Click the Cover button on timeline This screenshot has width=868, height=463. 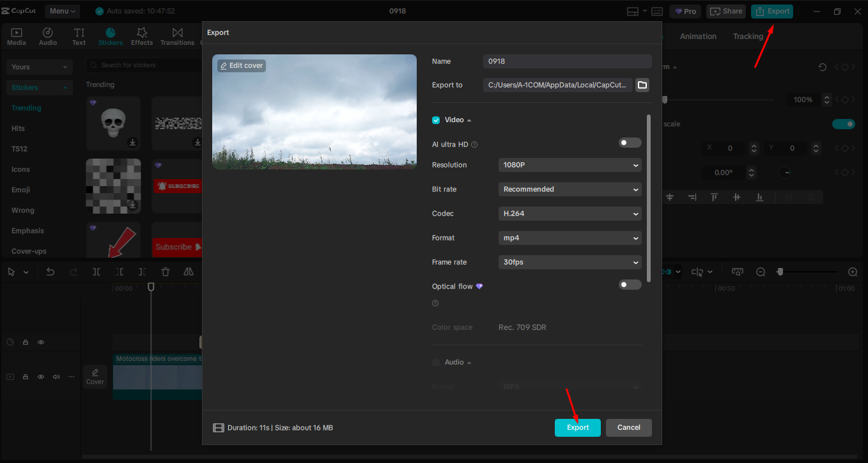coord(95,376)
